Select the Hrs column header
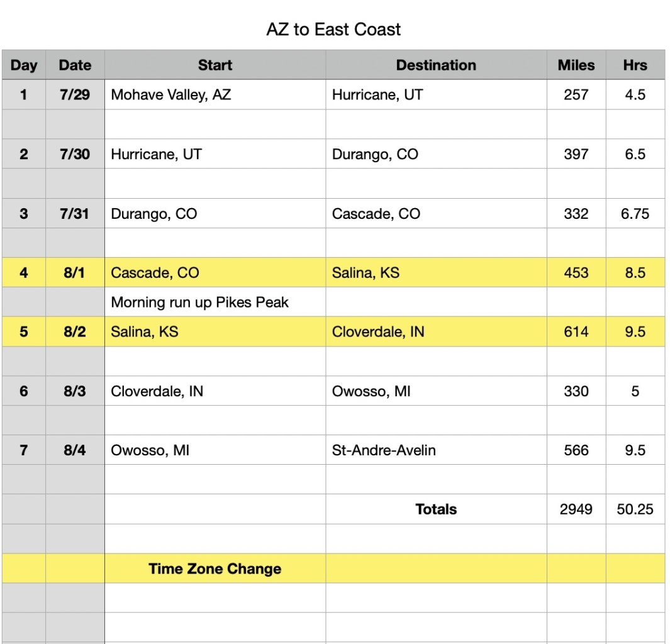 [x=635, y=65]
